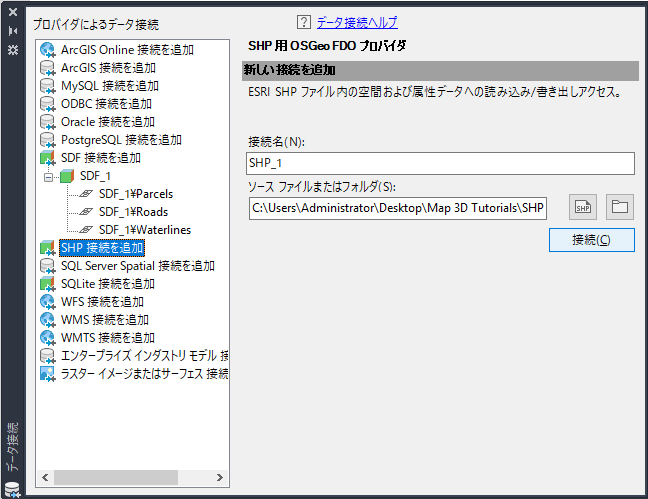Collapse the SDF_1 tree node
The image size is (648, 499).
(48, 177)
